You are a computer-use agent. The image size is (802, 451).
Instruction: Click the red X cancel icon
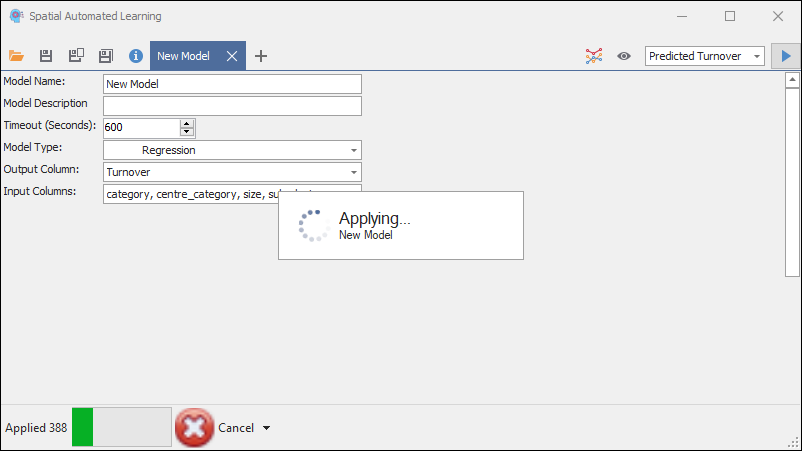pos(194,427)
